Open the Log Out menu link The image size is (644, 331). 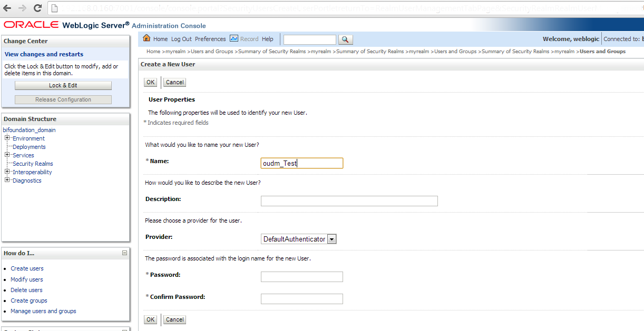click(181, 39)
